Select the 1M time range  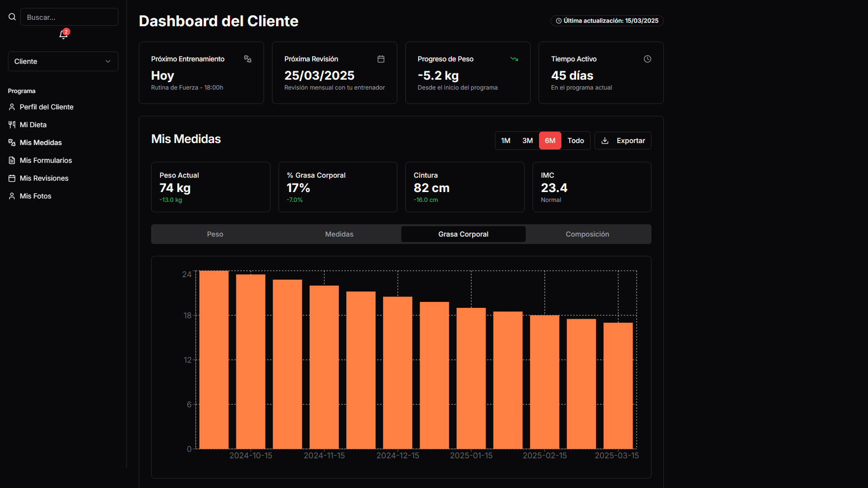(505, 141)
